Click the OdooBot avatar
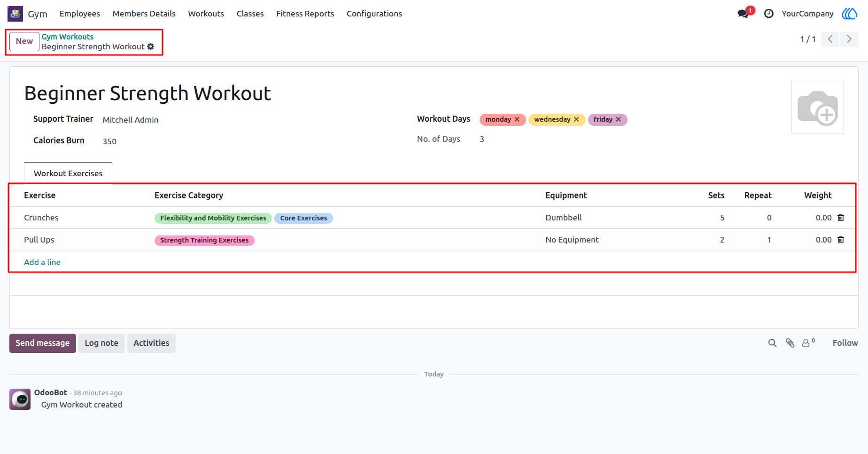The image size is (868, 454). pos(20,399)
